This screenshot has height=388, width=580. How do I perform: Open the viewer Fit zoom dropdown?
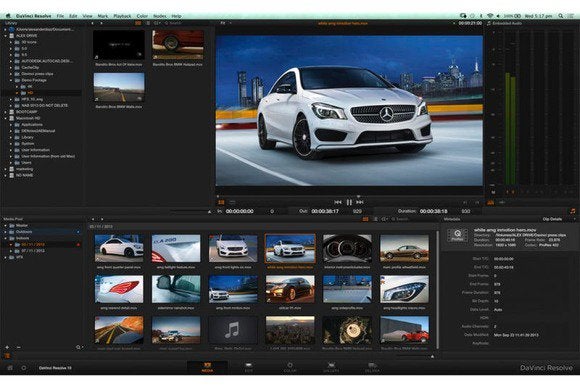click(x=225, y=23)
